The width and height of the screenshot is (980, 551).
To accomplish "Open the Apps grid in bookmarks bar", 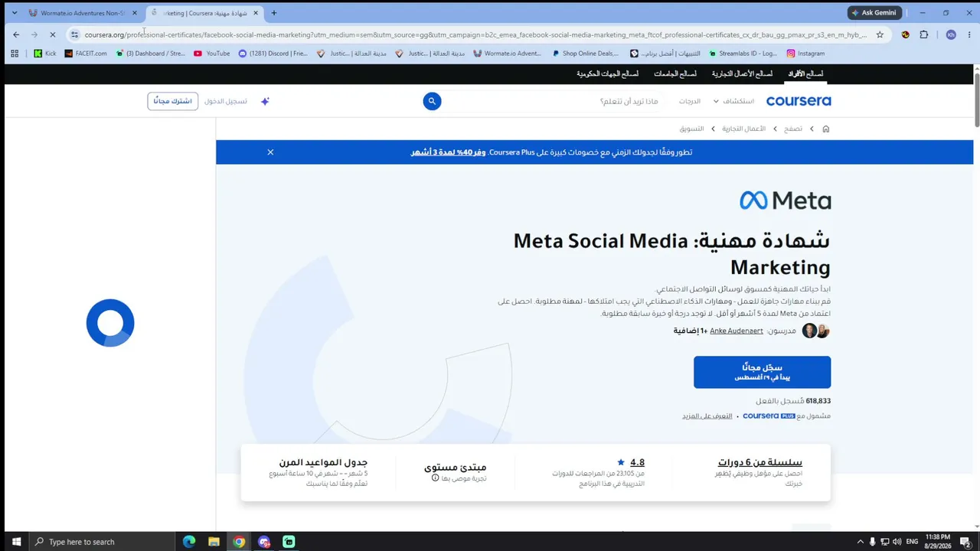I will tap(15, 54).
